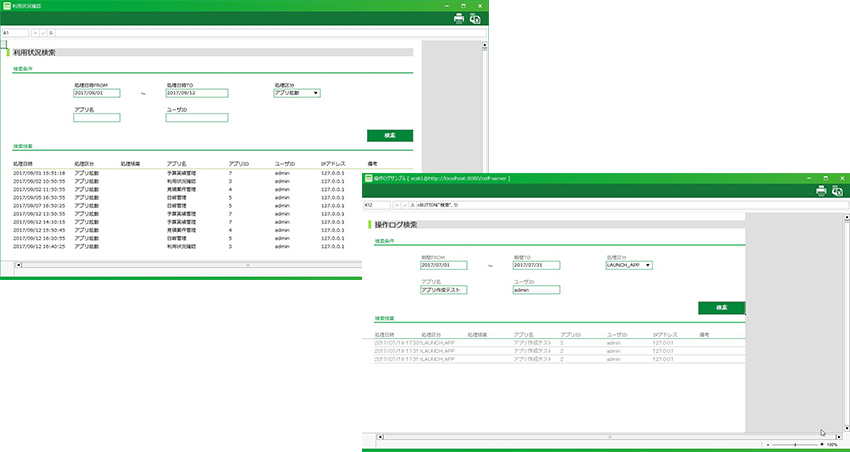
Task: Click the empty アプリ名 field in 利用状況検索
Action: pyautogui.click(x=96, y=118)
